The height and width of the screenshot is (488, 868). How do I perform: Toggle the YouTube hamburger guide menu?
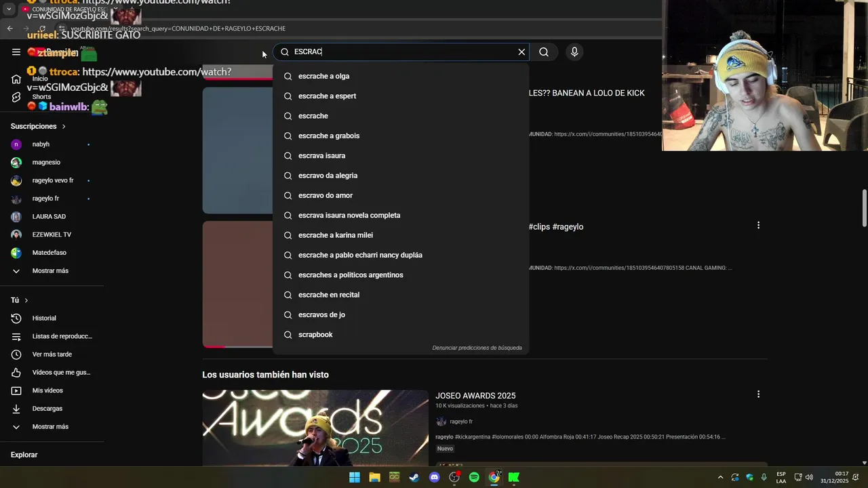click(16, 52)
